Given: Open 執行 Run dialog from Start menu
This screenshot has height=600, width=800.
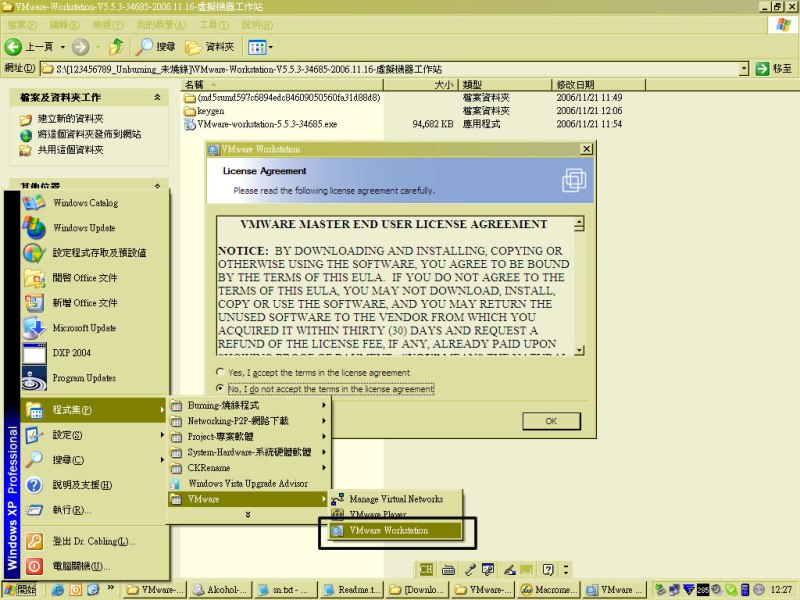Looking at the screenshot, I should click(95, 510).
